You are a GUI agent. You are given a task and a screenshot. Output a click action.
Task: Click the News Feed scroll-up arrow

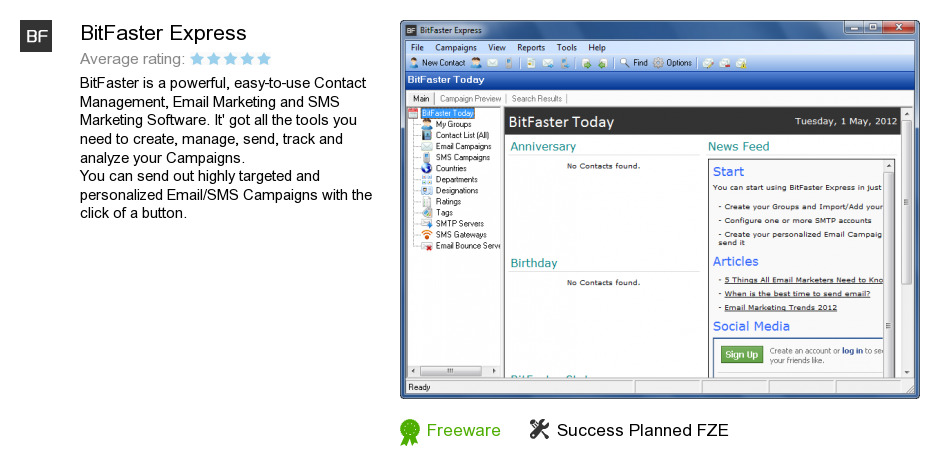pos(888,165)
